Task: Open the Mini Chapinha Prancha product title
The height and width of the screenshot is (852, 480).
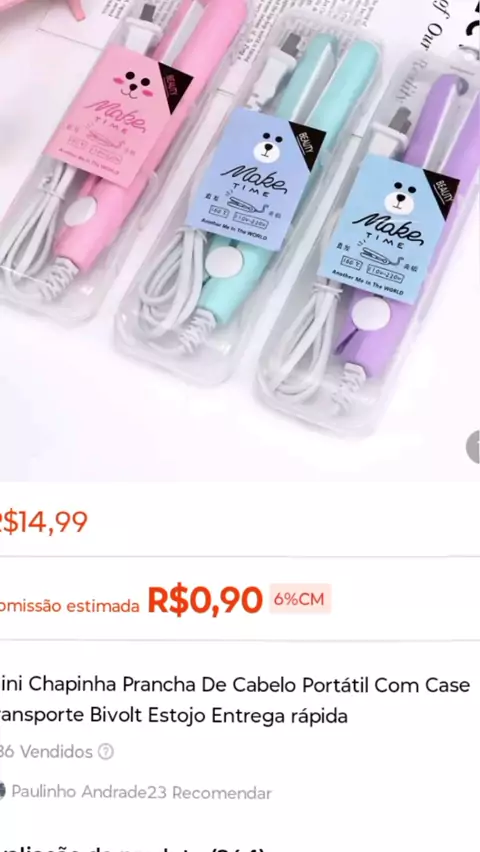Action: pyautogui.click(x=234, y=700)
